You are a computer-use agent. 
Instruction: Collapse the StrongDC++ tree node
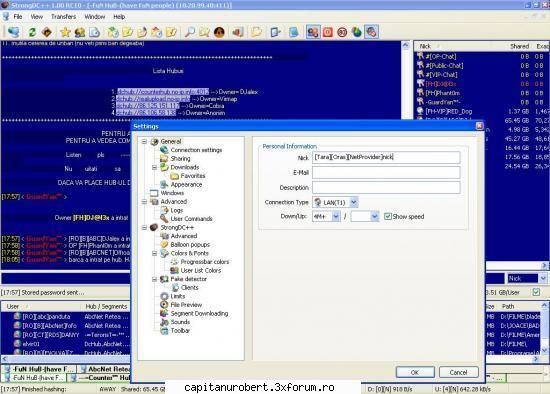click(144, 227)
